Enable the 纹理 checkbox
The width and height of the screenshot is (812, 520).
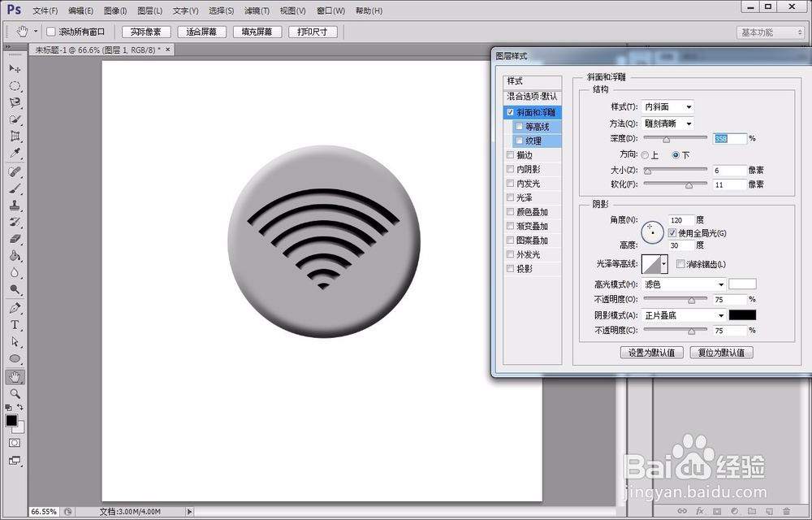[x=520, y=141]
